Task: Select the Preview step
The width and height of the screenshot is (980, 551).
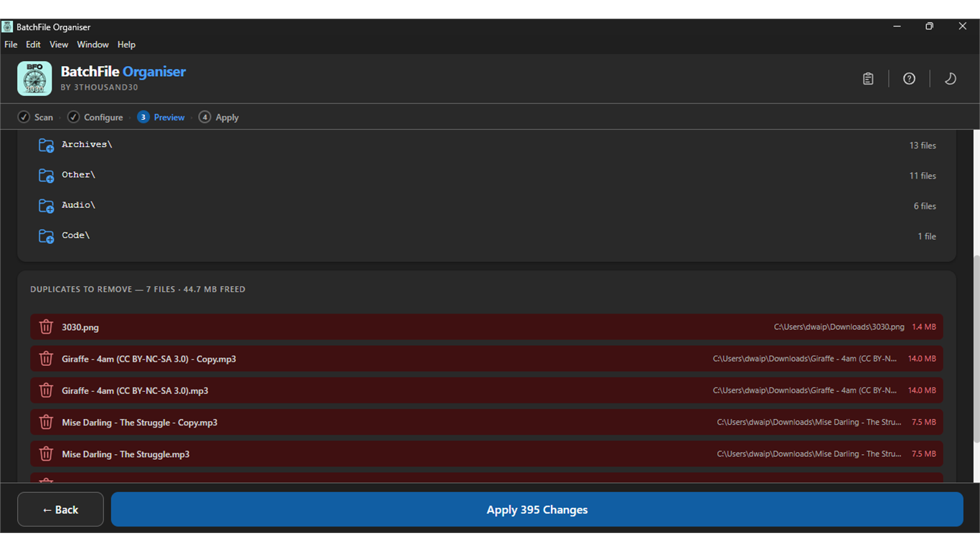Action: tap(161, 117)
